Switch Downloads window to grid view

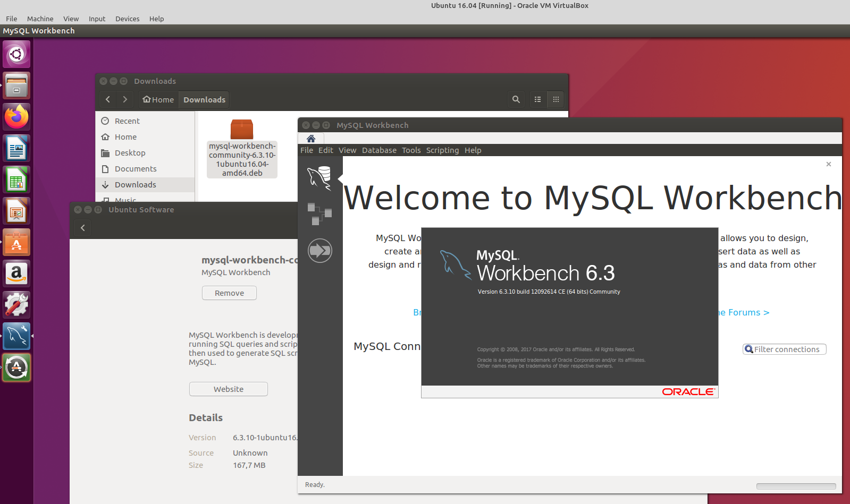556,99
